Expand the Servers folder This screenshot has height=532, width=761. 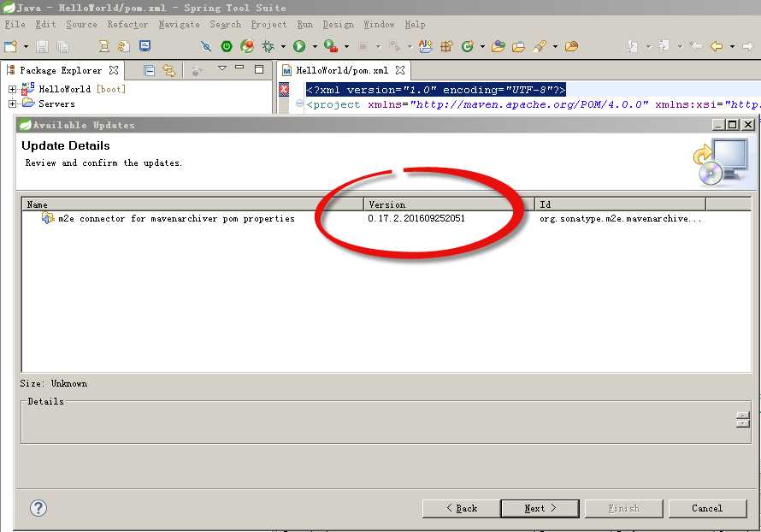coord(12,103)
